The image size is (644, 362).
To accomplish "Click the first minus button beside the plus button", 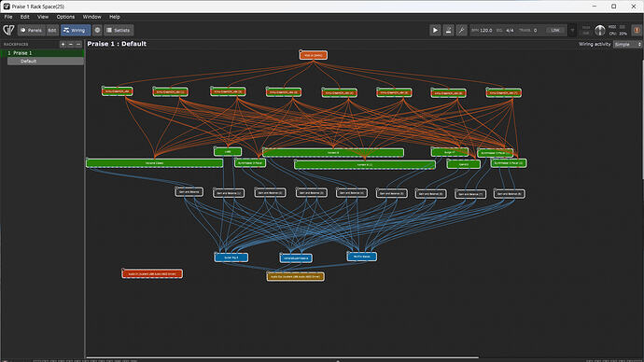I will (x=71, y=45).
